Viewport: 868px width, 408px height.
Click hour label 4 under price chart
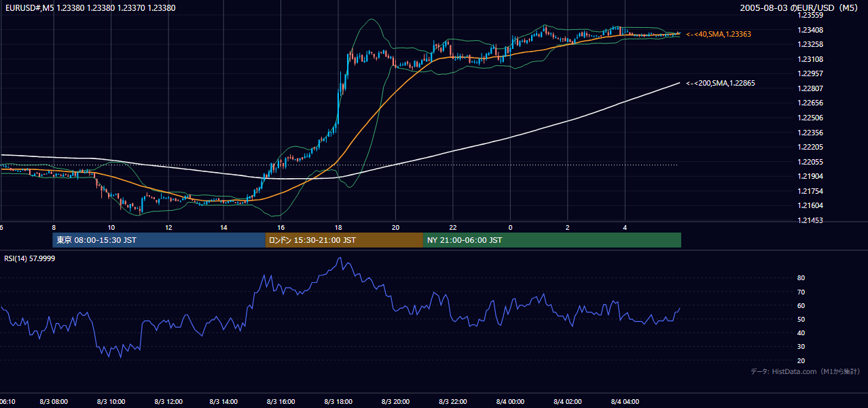625,227
